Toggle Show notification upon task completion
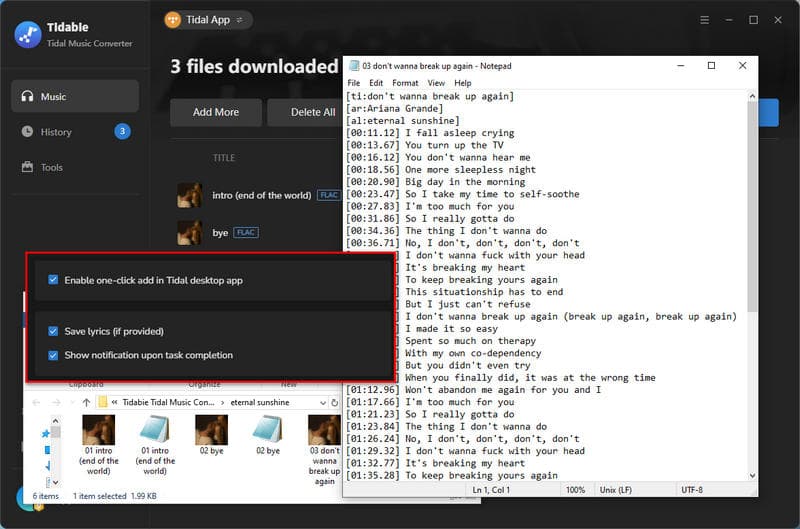The height and width of the screenshot is (529, 800). point(53,355)
